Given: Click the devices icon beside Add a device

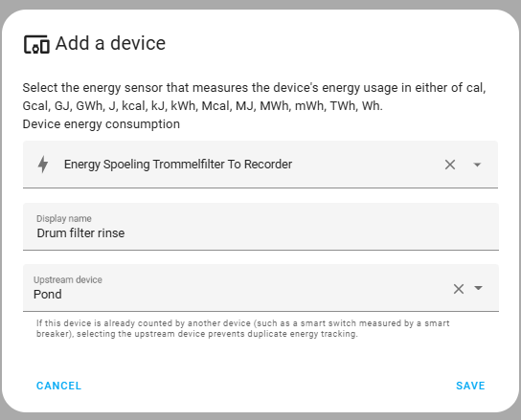Looking at the screenshot, I should 36,44.
